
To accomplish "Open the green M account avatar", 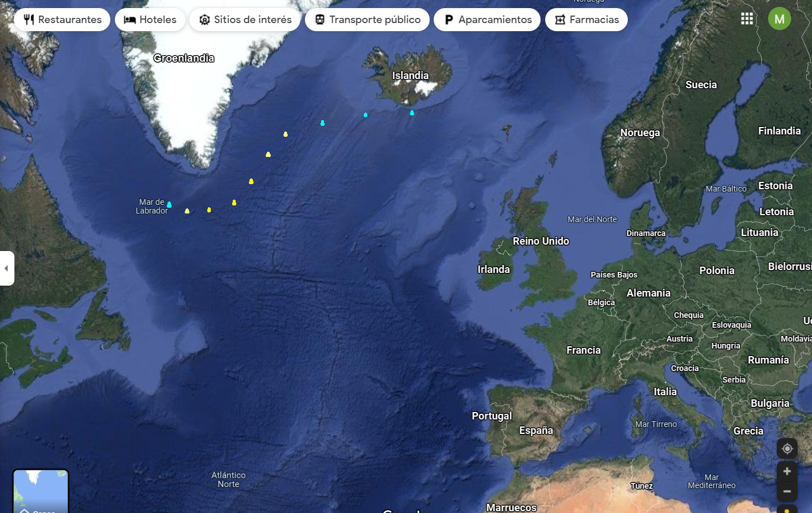I will (x=779, y=19).
